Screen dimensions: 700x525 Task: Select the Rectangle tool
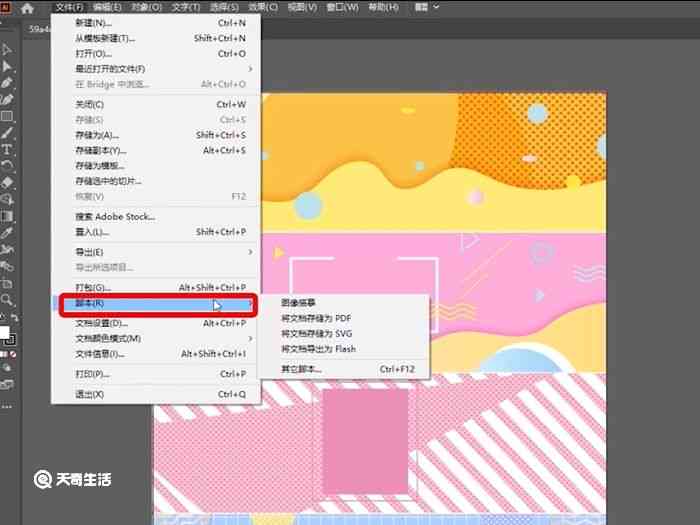[x=7, y=117]
